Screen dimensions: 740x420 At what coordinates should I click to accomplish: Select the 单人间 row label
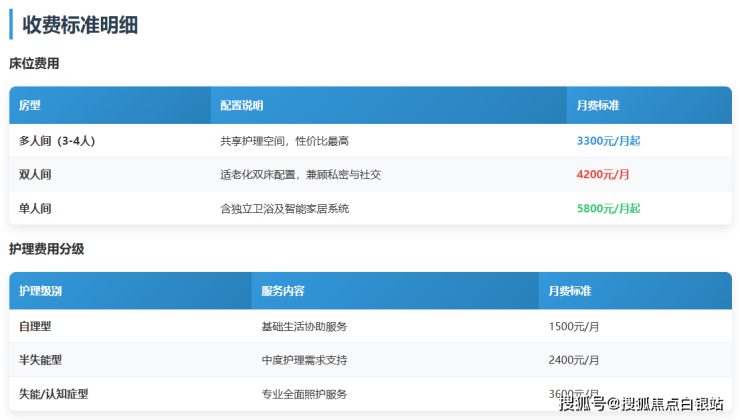click(35, 209)
